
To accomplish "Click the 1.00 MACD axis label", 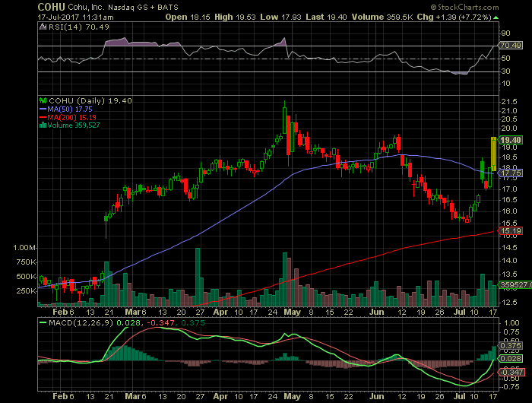I will click(511, 323).
